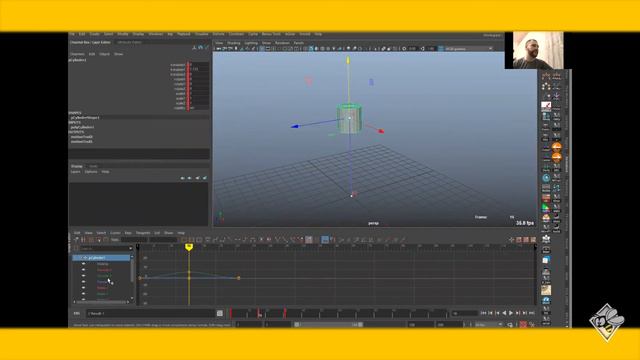Image resolution: width=640 pixels, height=360 pixels.
Task: Toggle Translate Y eye icon in outliner
Action: click(x=84, y=276)
